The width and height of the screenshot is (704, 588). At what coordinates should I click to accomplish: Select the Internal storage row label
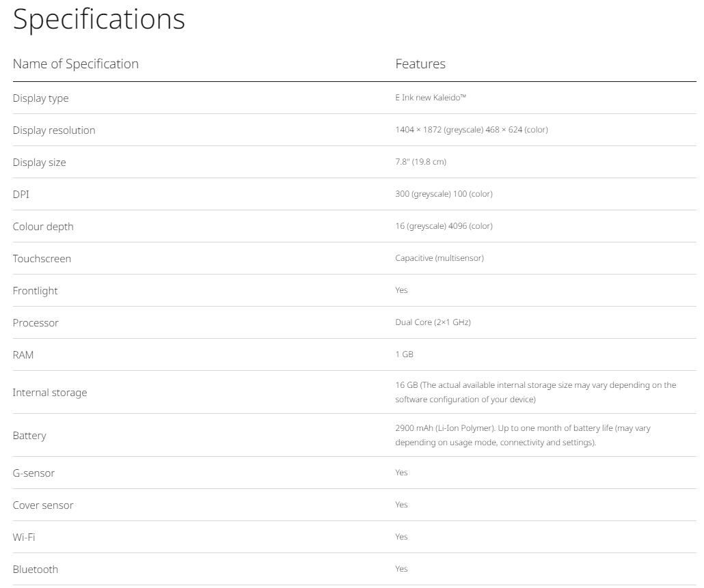click(x=50, y=393)
